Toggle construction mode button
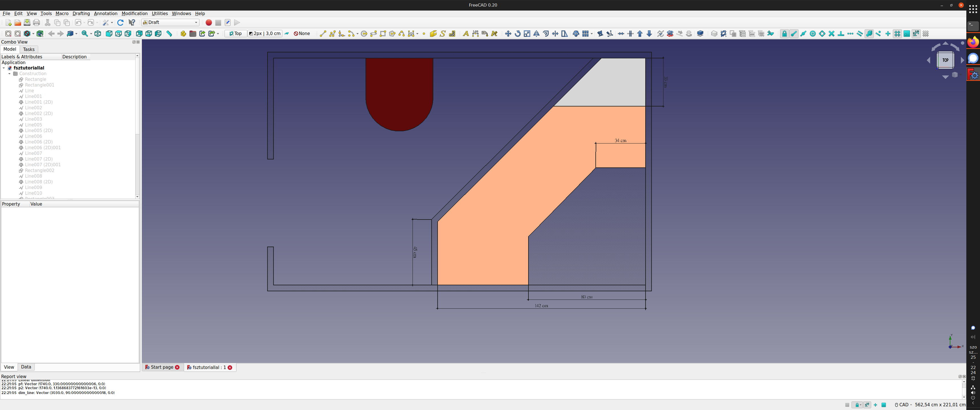 tap(287, 34)
